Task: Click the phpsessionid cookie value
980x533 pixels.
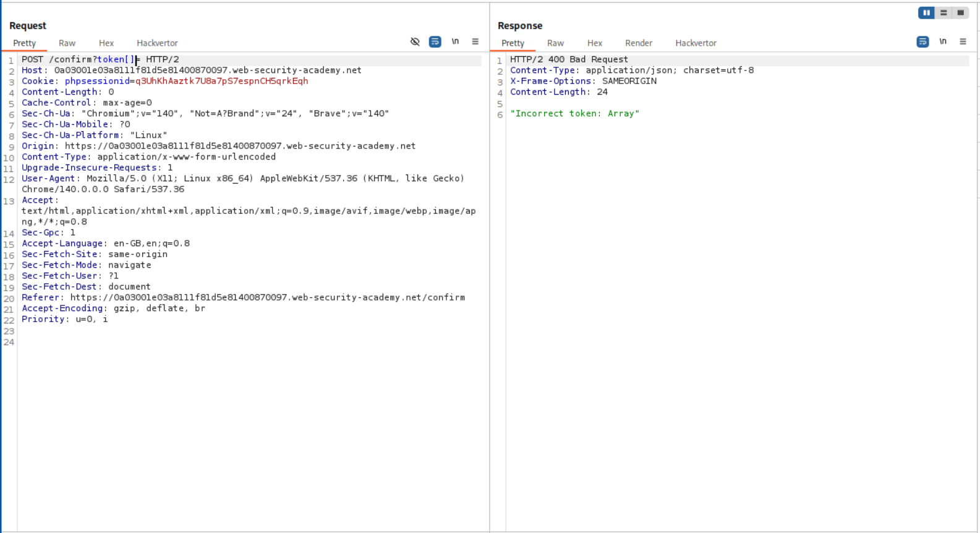Action: (221, 81)
